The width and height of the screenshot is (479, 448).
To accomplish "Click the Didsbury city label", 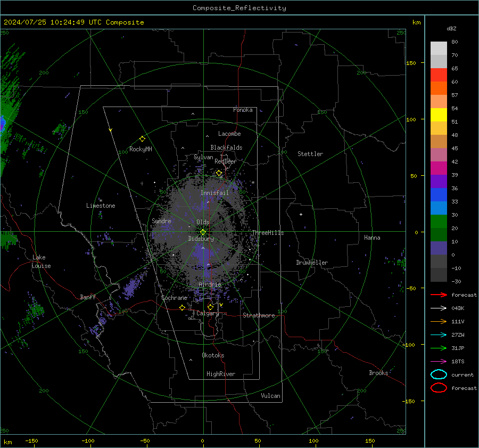I will [201, 239].
